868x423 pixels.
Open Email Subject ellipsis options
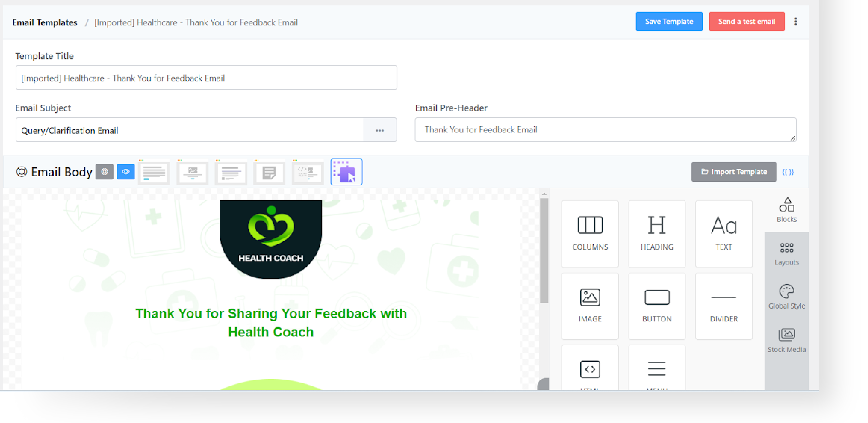point(380,130)
